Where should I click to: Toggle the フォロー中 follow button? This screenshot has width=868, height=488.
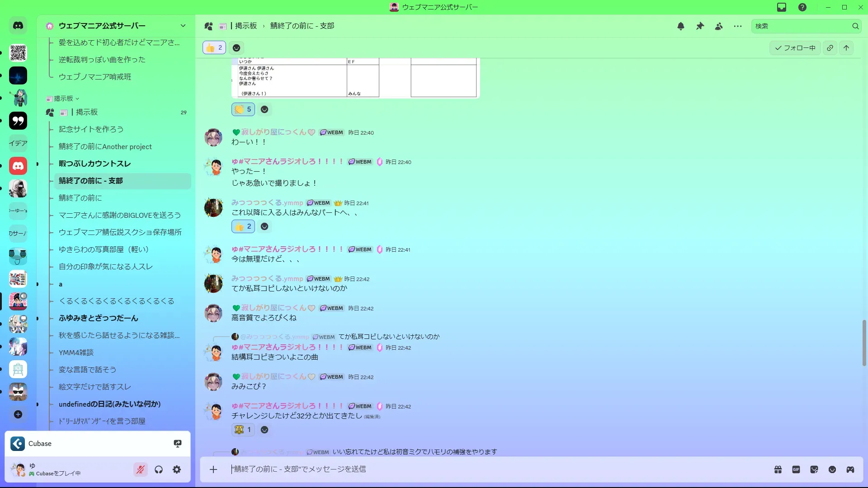[x=795, y=48]
